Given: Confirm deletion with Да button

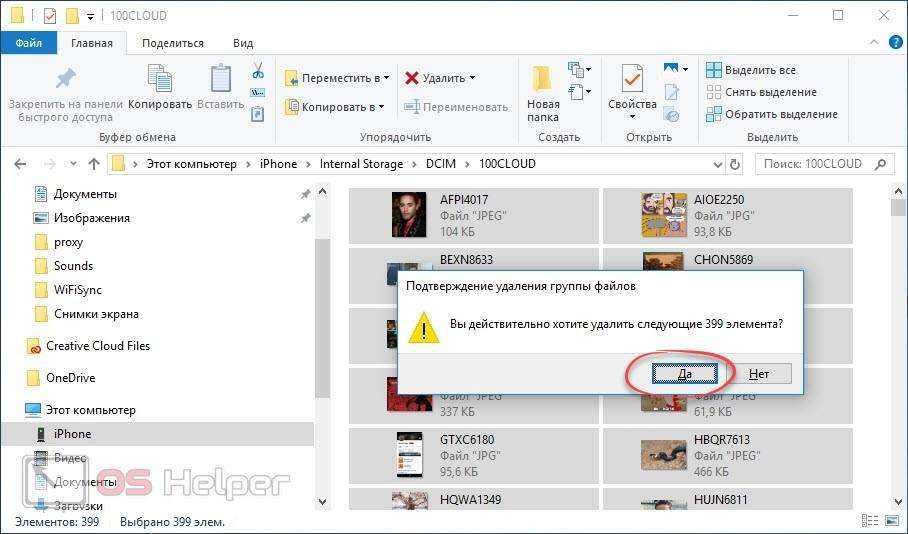Looking at the screenshot, I should [x=685, y=374].
